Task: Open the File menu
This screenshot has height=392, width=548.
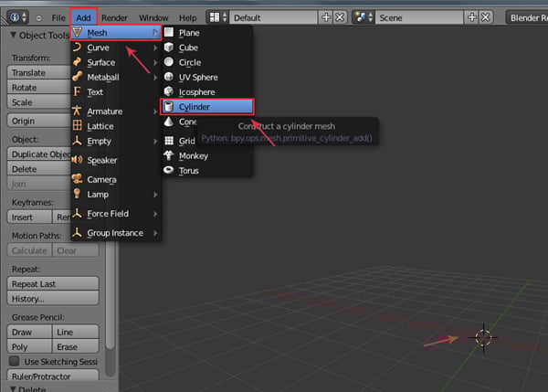Action: tap(58, 17)
